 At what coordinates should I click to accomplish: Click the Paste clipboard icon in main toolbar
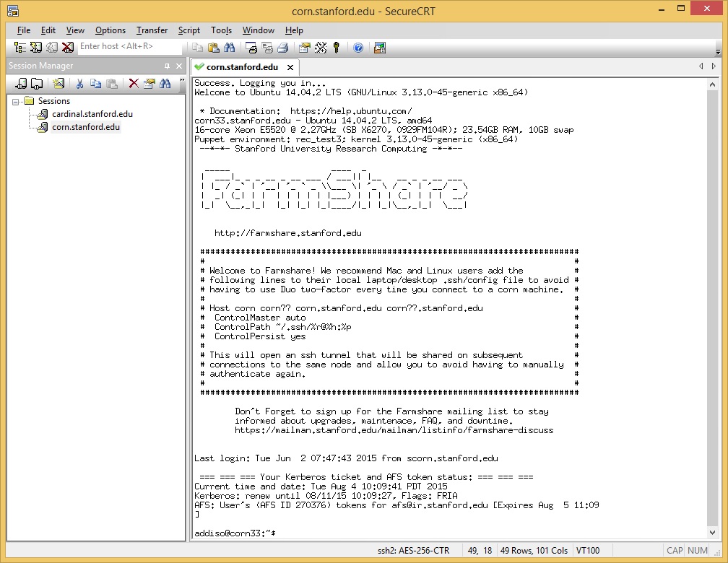point(213,48)
